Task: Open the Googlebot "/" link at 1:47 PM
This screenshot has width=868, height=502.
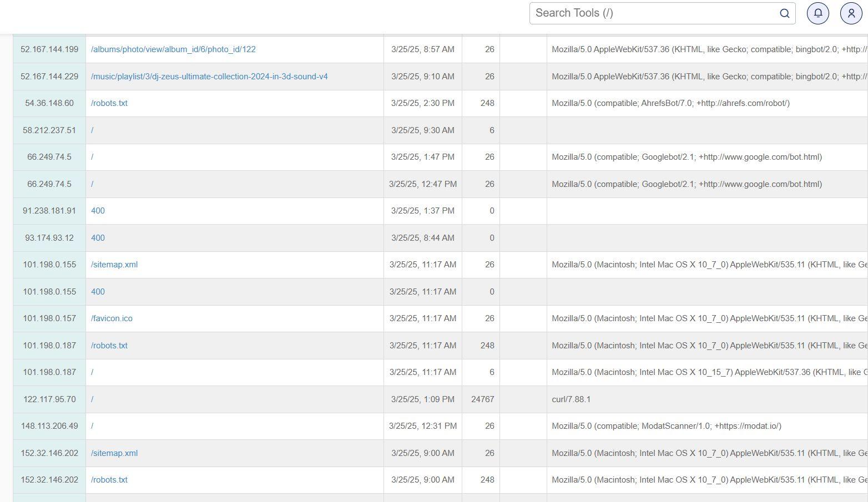Action: [92, 157]
